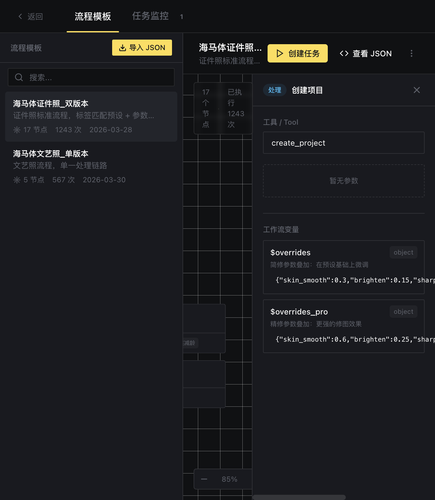Click the node icon beside 5 节点
The image size is (435, 500).
tap(17, 180)
